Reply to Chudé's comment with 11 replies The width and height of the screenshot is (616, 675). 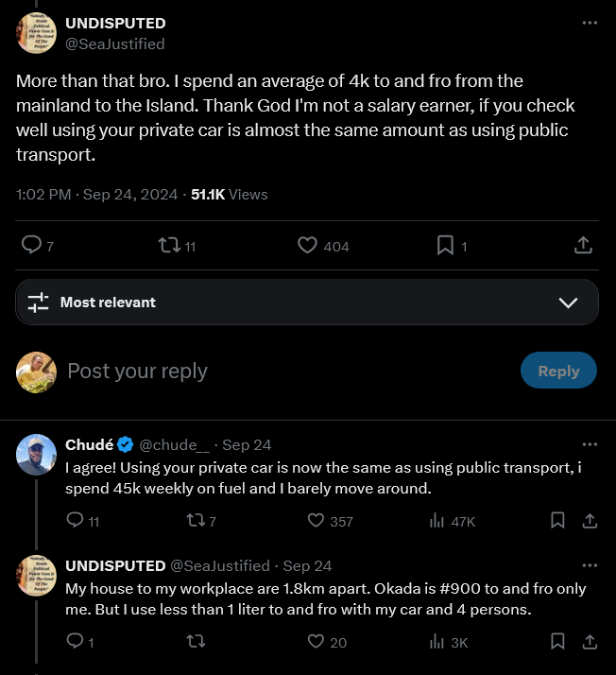click(x=77, y=521)
